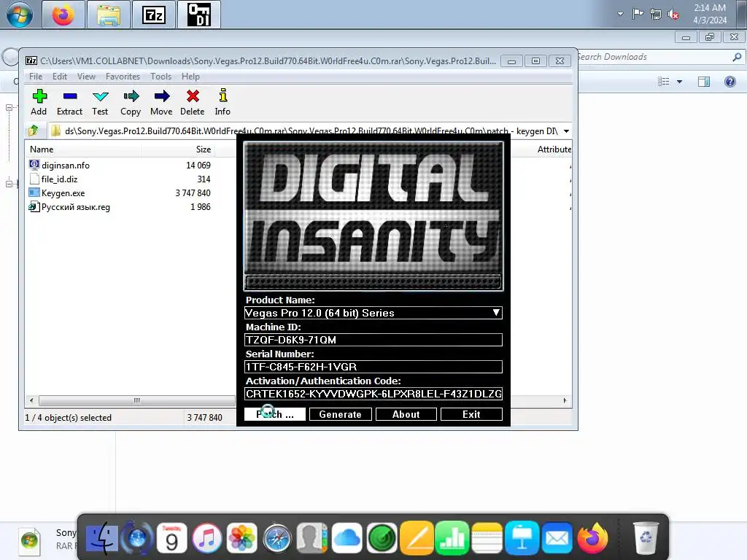
Task: Open the envelope Mail icon in the dock
Action: 557,539
